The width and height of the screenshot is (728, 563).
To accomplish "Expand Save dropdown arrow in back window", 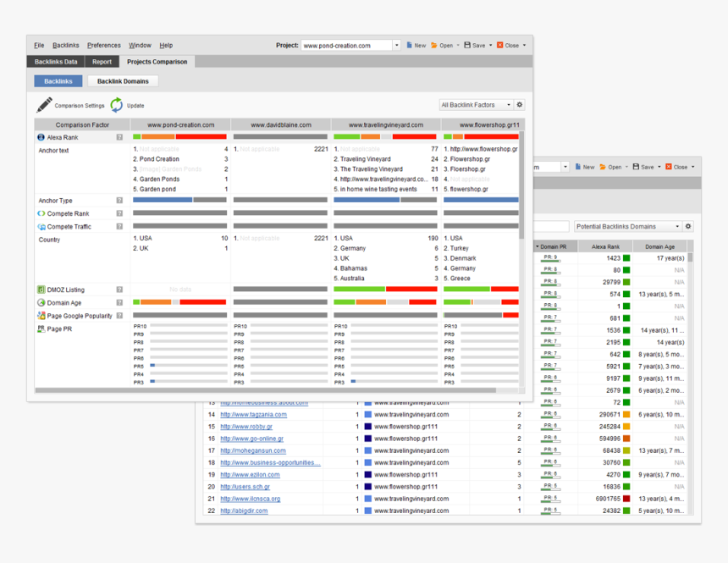I will click(x=659, y=167).
